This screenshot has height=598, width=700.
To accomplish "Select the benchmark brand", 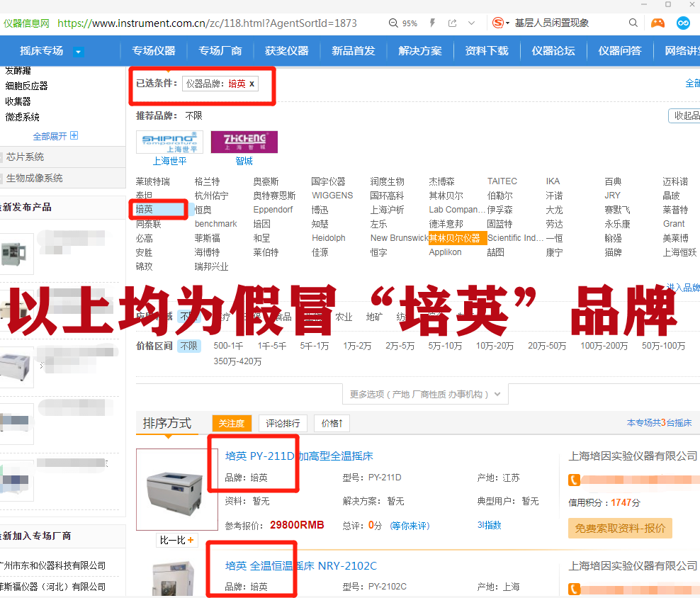I will tap(215, 224).
